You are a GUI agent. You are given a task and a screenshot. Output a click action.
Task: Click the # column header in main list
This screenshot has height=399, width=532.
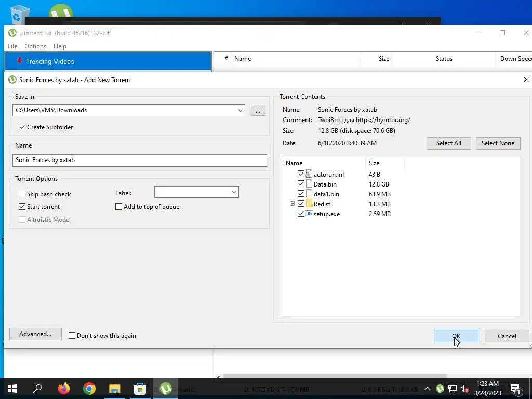point(226,59)
